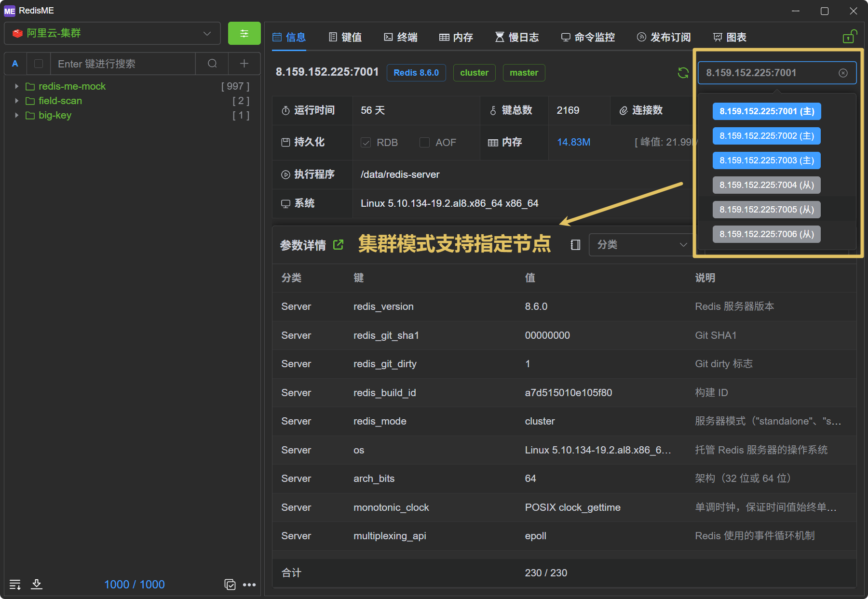868x599 pixels.
Task: Click the 说明 column header
Action: click(x=705, y=278)
